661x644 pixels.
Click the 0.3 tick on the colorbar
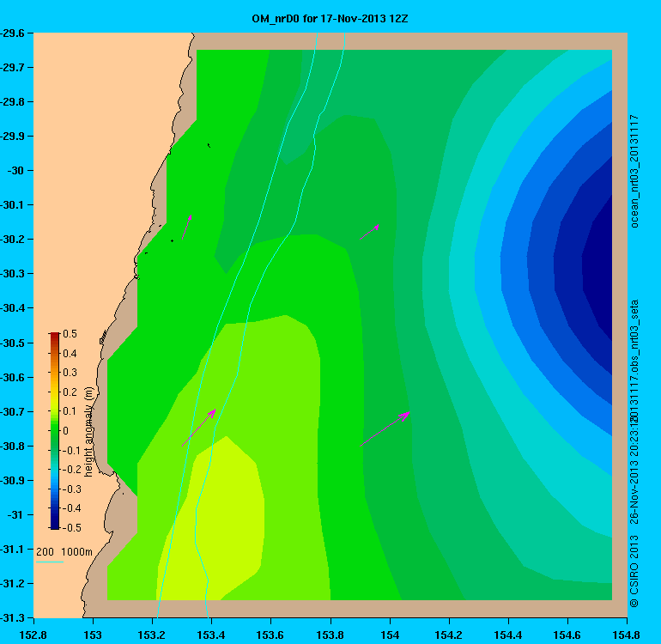pos(70,373)
